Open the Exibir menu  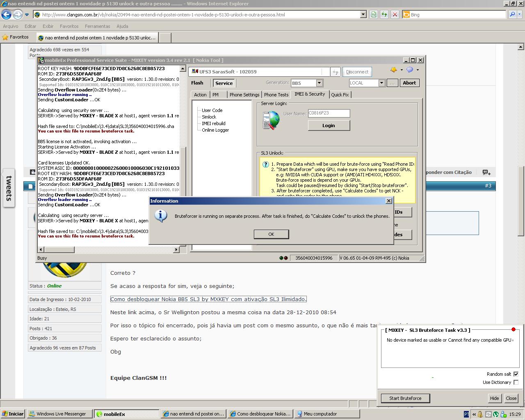click(48, 26)
